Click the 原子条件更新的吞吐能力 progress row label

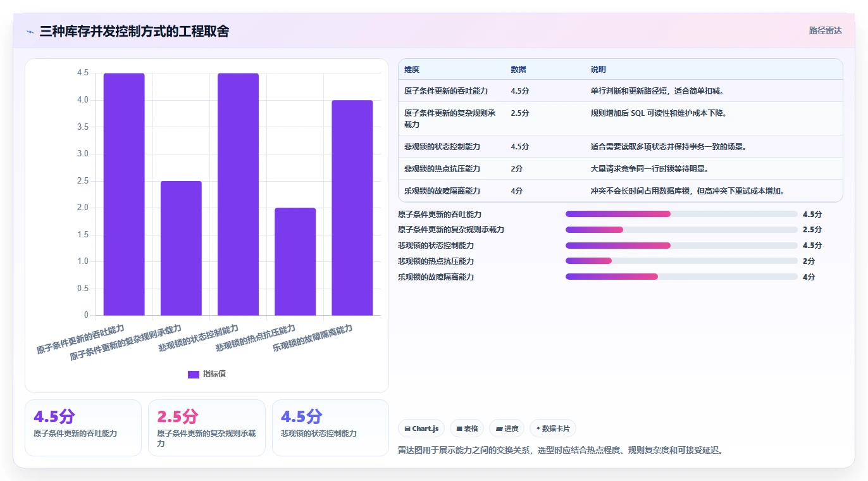tap(440, 215)
